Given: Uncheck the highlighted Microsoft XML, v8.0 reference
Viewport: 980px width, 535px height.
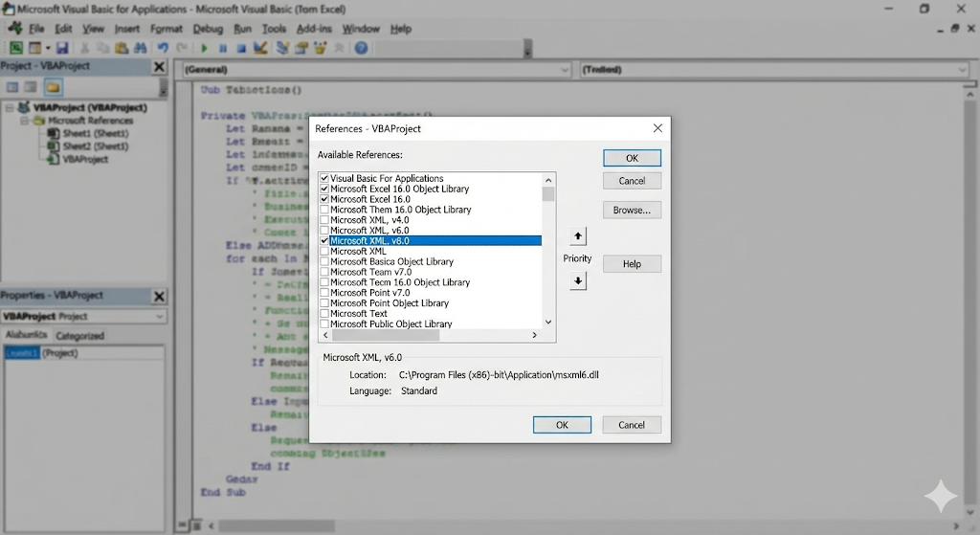Looking at the screenshot, I should pos(324,240).
